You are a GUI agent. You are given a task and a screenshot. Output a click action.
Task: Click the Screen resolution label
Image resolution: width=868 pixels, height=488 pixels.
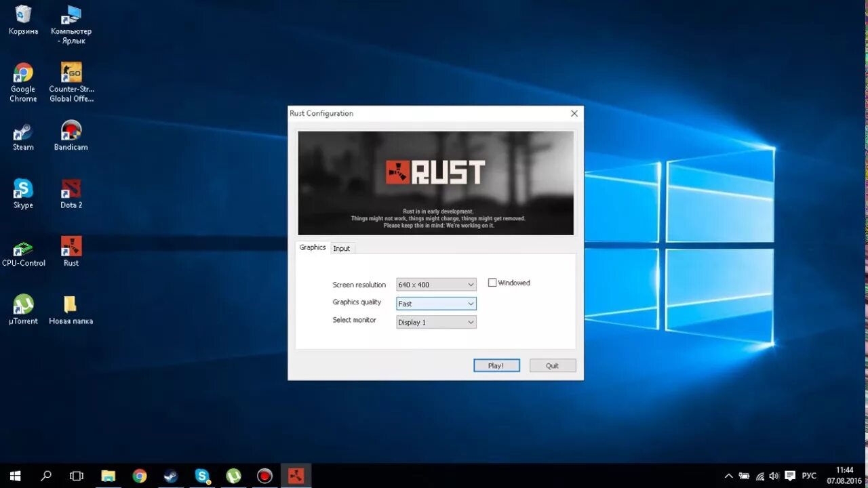pyautogui.click(x=359, y=285)
